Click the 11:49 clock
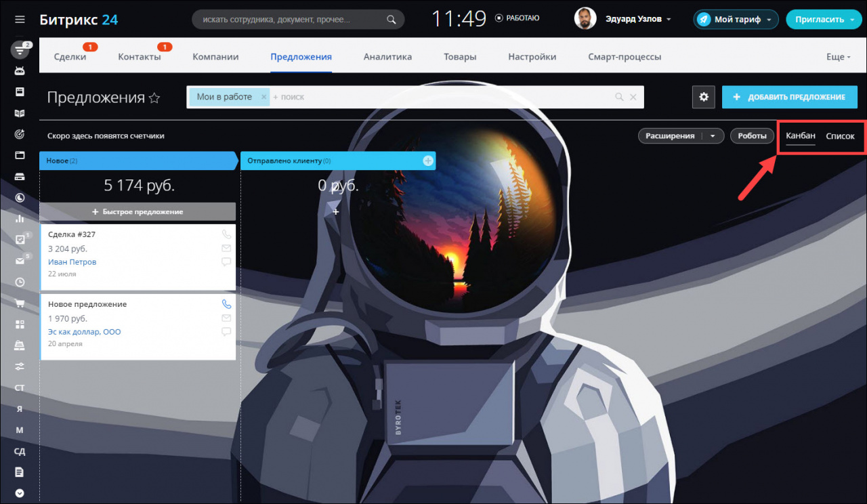The width and height of the screenshot is (867, 504). [x=459, y=18]
